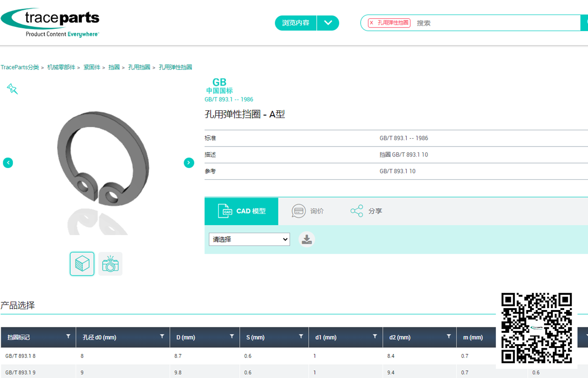Expand the 浏览内容 dropdown arrow
The height and width of the screenshot is (378, 588).
click(x=328, y=23)
